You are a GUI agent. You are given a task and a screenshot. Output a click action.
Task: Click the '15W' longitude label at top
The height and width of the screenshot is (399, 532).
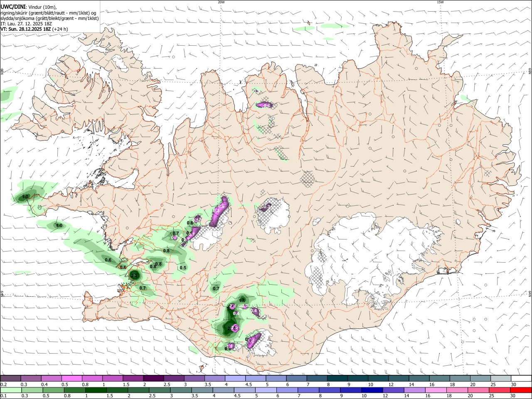point(440,2)
